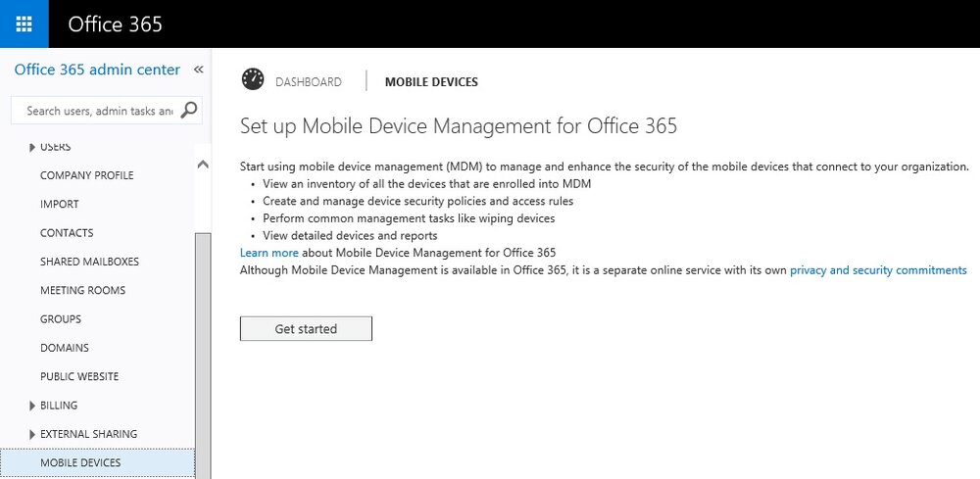Click the sidebar vertical scrollbar thumb
Image resolution: width=980 pixels, height=479 pixels.
click(x=203, y=356)
